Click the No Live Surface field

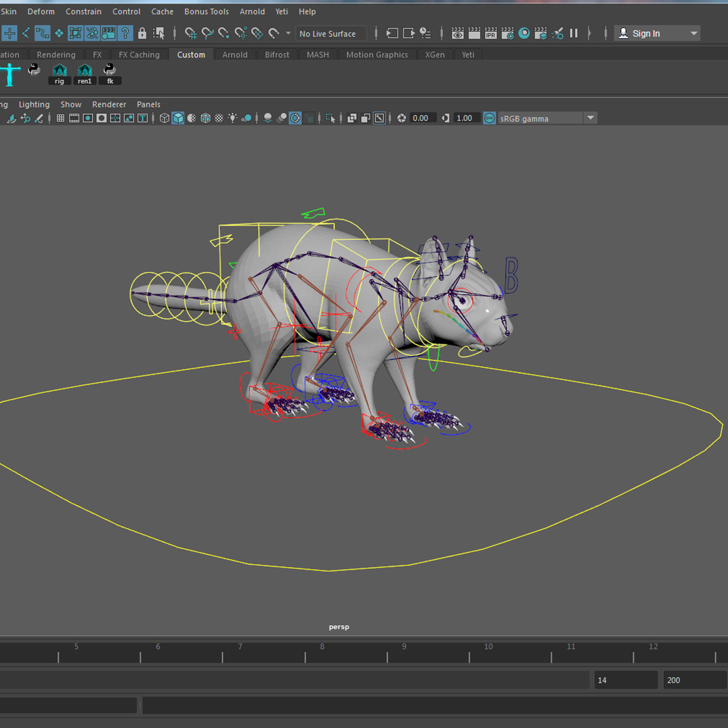331,33
